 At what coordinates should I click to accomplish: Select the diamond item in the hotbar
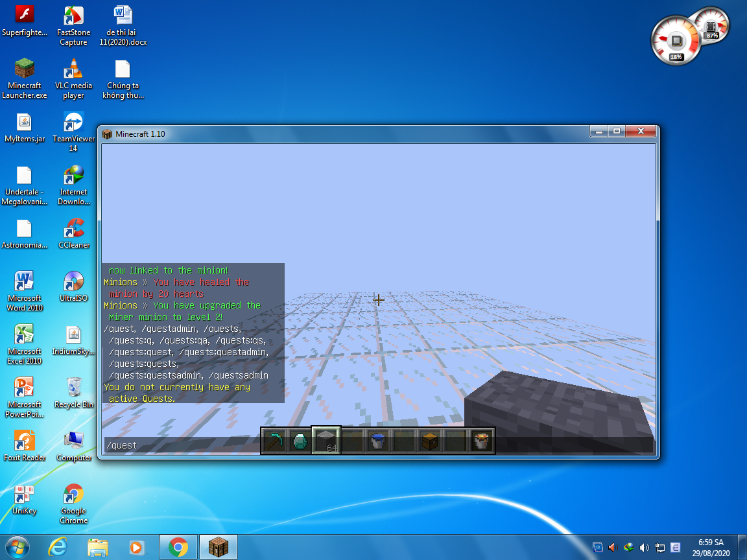[x=301, y=441]
